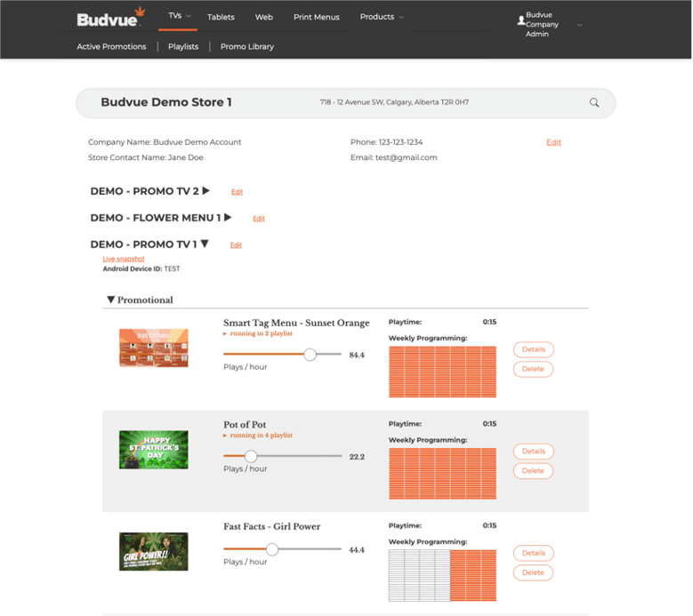Open Print Menus tab

[x=317, y=17]
